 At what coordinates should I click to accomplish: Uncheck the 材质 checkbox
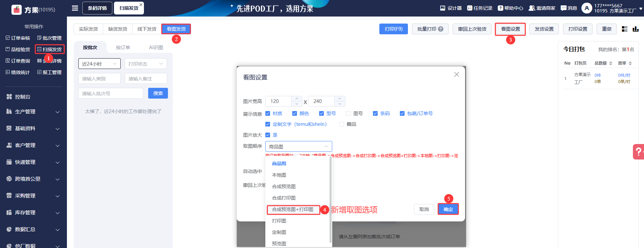(x=268, y=113)
